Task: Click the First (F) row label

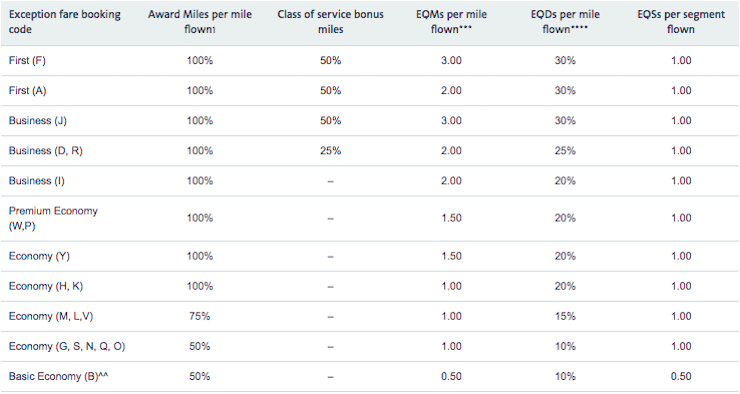Action: point(27,61)
